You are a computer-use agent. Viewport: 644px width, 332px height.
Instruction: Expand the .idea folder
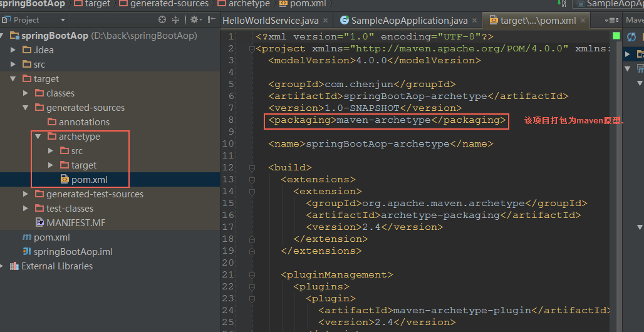pos(13,50)
